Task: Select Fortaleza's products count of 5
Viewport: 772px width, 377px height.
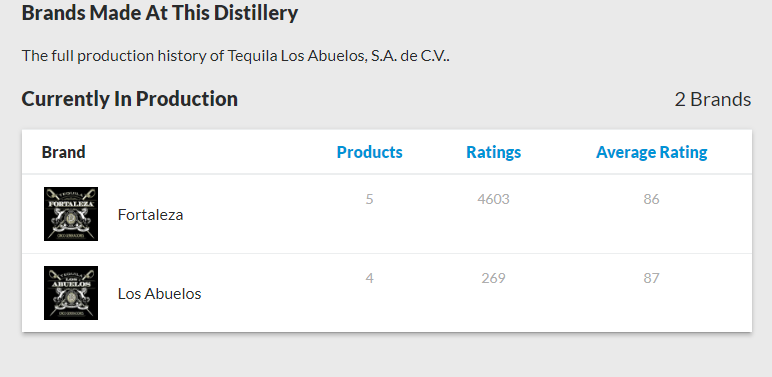Action: tap(369, 199)
